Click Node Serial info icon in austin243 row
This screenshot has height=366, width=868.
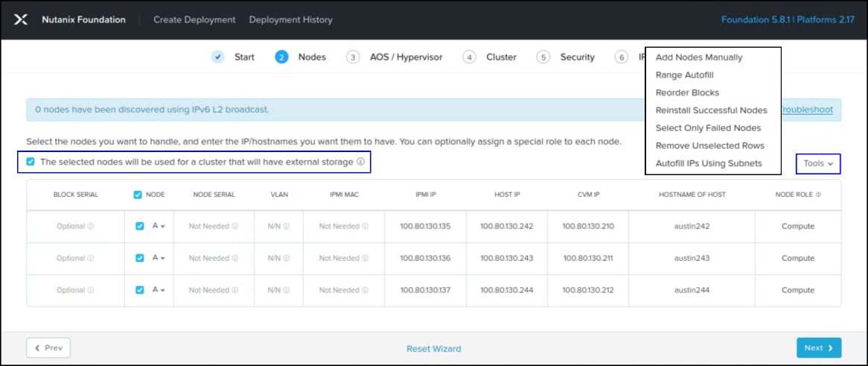234,258
